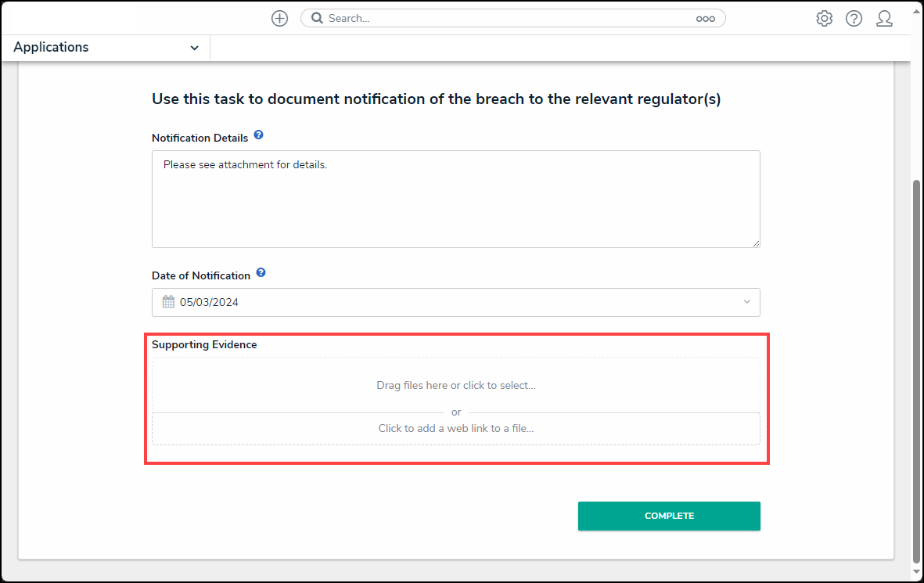Open the settings gear menu

824,19
